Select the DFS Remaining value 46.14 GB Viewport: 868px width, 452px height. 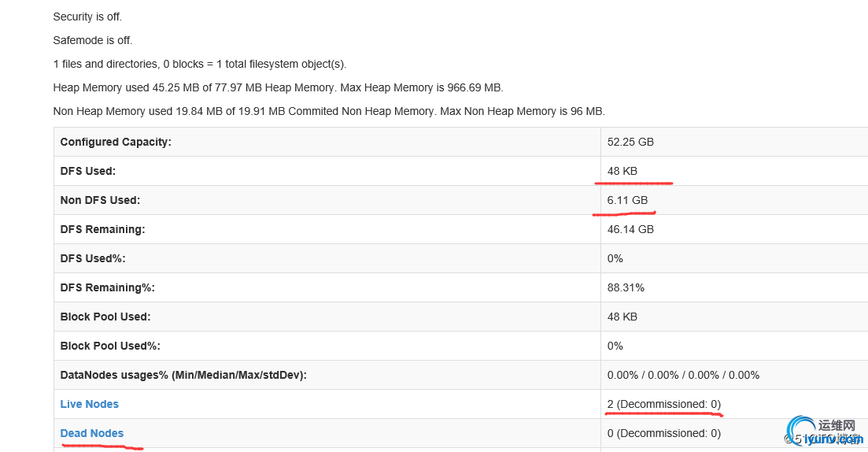coord(630,229)
